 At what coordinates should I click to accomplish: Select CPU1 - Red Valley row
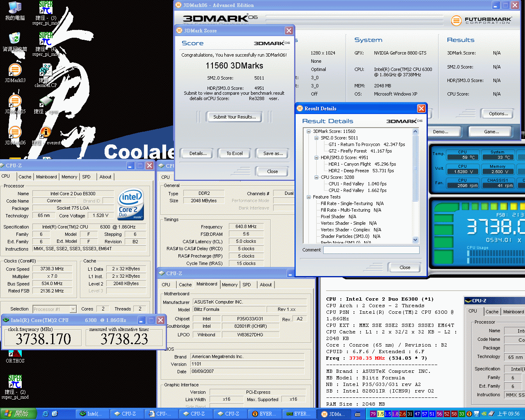pos(357,184)
